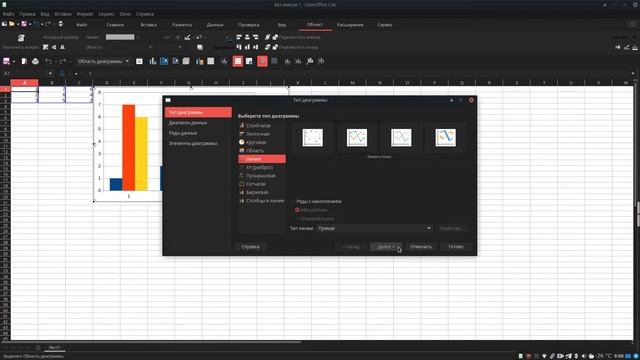Click Лист1 sheet tab at bottom
Viewport: 640px width, 360px height.
point(54,347)
